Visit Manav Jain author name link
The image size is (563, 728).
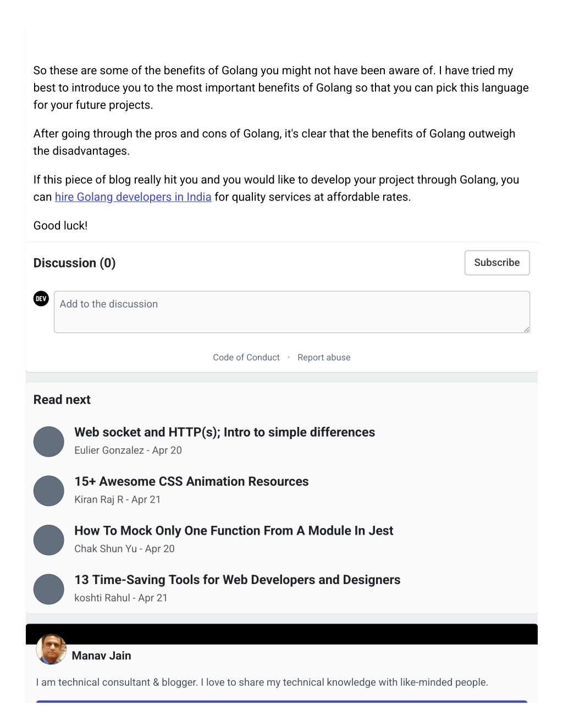[x=101, y=655]
